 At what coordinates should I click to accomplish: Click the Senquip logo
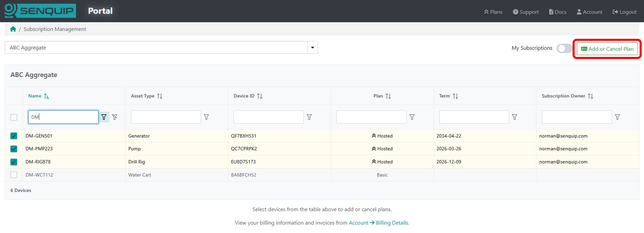tap(40, 11)
